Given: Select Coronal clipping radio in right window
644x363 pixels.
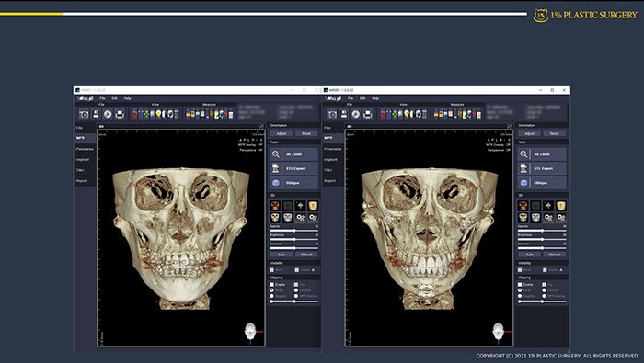Looking at the screenshot, I should tap(545, 290).
